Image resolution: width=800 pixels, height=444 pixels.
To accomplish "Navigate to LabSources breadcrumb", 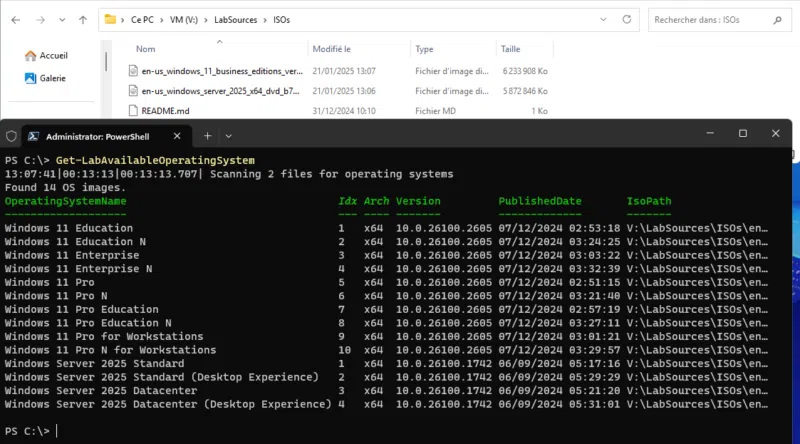I will [x=235, y=19].
